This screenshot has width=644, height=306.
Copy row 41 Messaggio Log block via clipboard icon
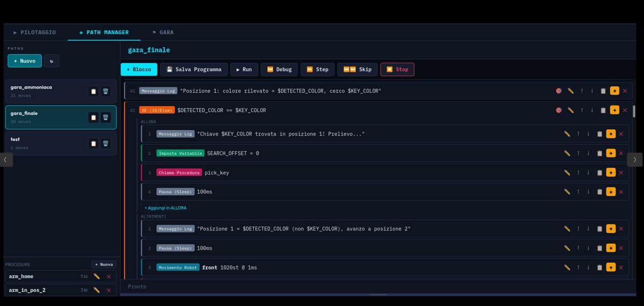[603, 91]
